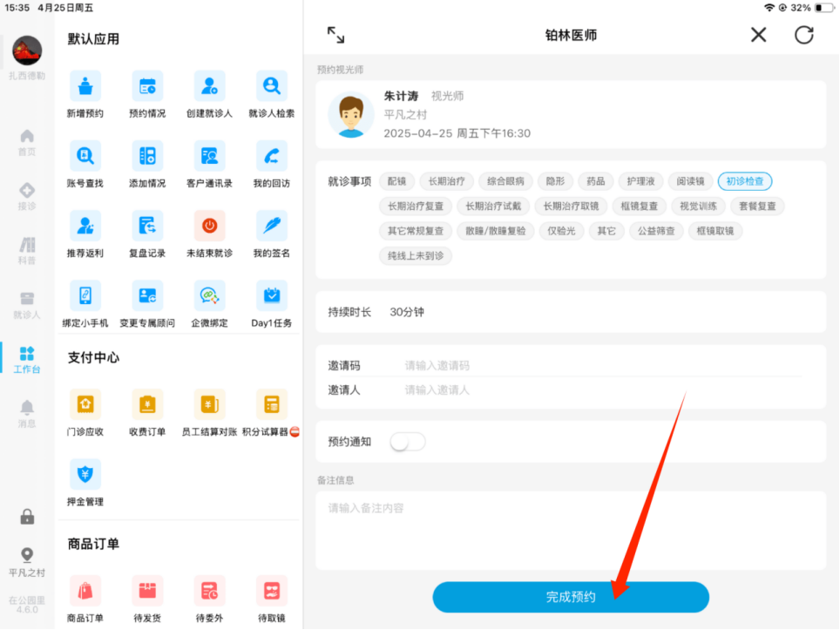
Task: Open the 持续时长 30分钟 selector
Action: tap(571, 312)
